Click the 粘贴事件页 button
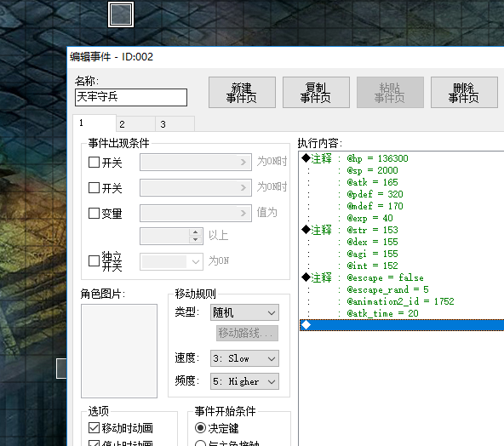 click(x=390, y=92)
